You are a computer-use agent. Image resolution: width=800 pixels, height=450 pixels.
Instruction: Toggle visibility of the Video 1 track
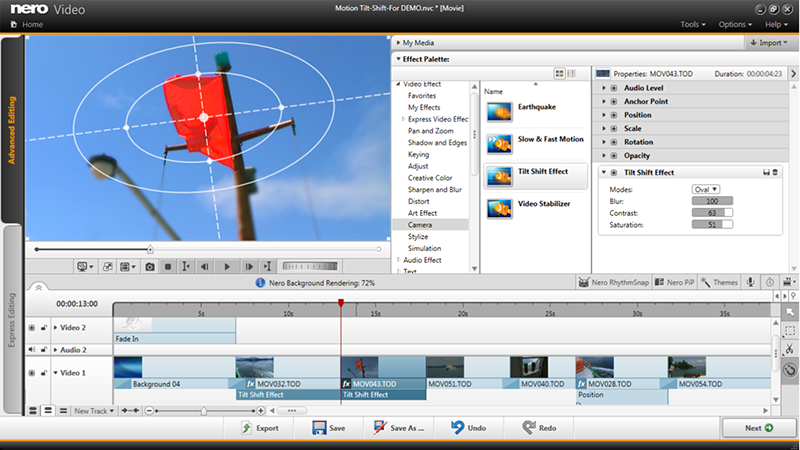32,373
